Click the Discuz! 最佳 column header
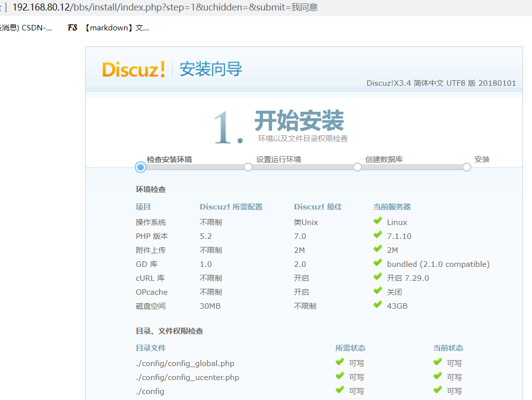Image resolution: width=532 pixels, height=400 pixels. [x=318, y=207]
